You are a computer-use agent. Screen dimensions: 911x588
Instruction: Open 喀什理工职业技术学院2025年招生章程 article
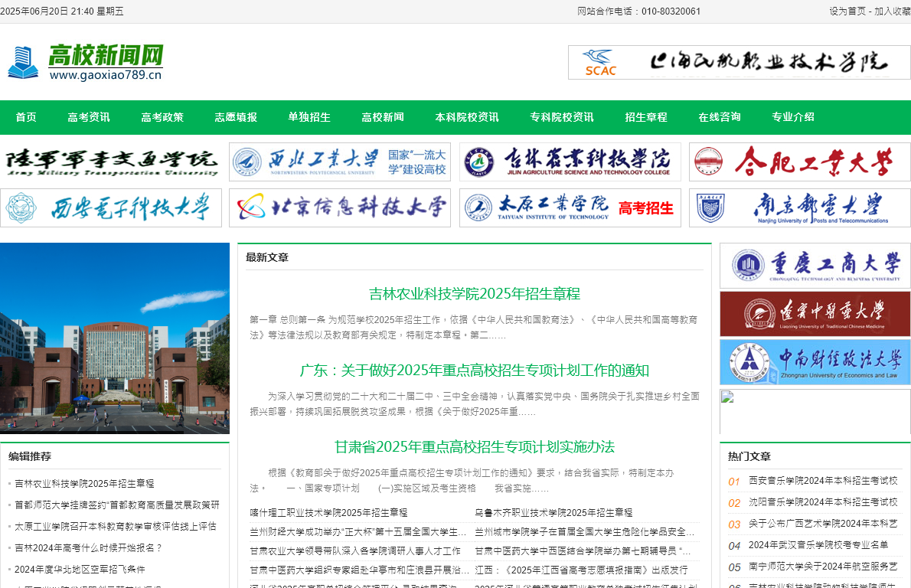tap(329, 512)
